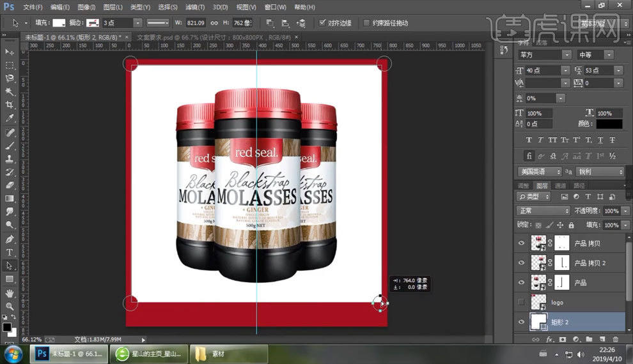Toggle strikethrough text style
Viewport: 633px width, 364px height.
tap(613, 140)
